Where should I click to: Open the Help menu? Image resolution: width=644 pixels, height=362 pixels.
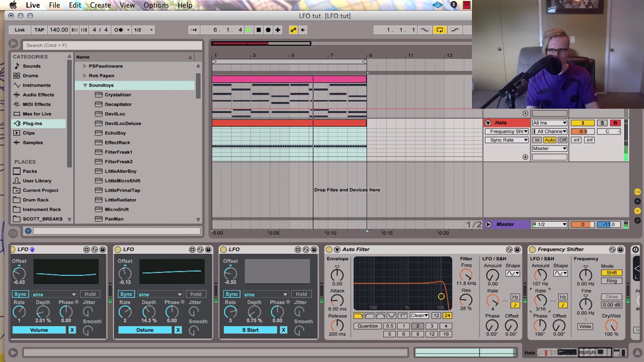click(x=185, y=5)
